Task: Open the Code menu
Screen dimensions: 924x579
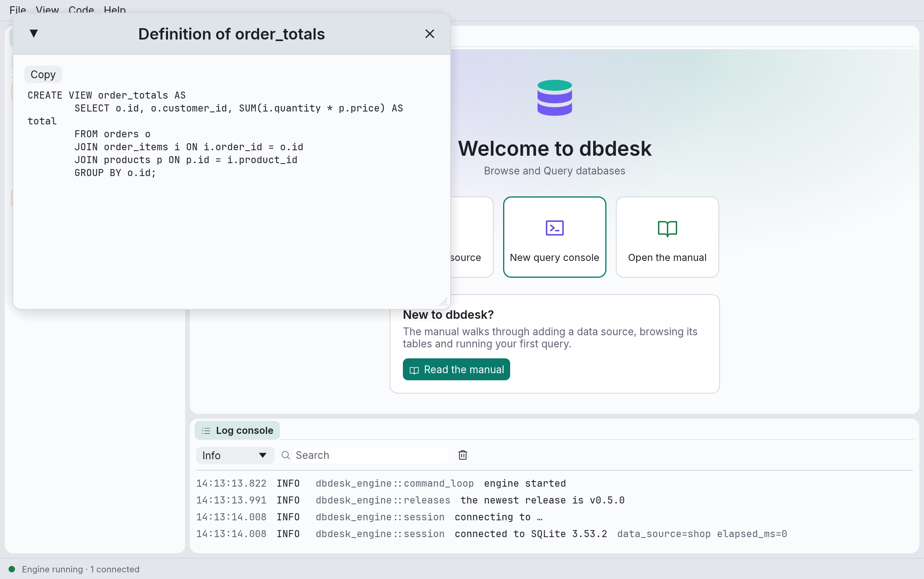Action: coord(81,10)
